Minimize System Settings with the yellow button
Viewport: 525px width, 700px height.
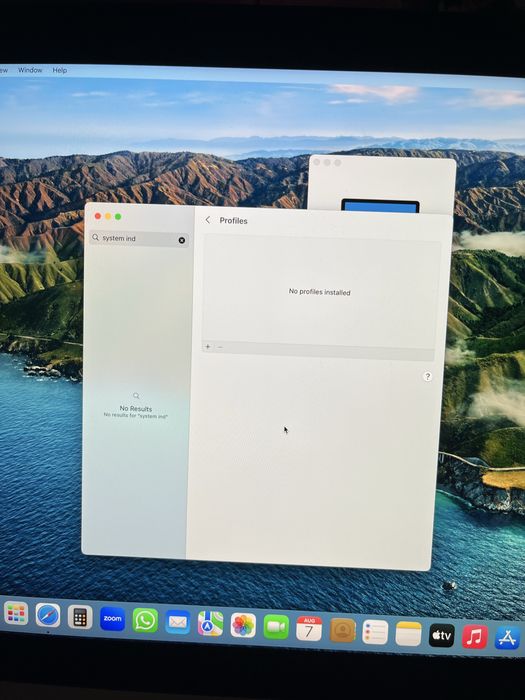(108, 216)
